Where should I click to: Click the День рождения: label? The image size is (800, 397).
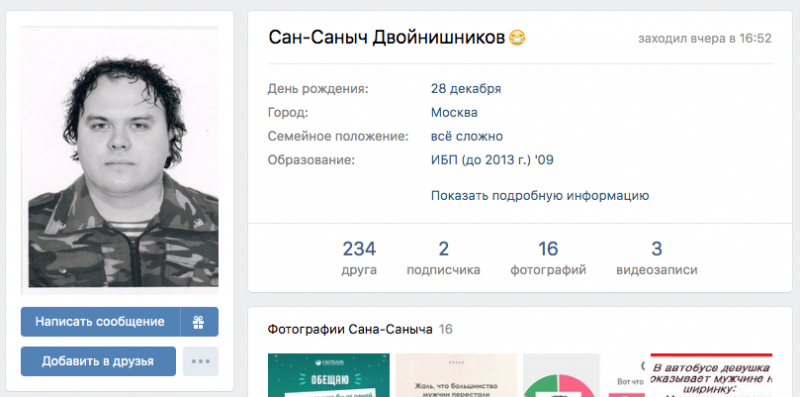point(318,89)
